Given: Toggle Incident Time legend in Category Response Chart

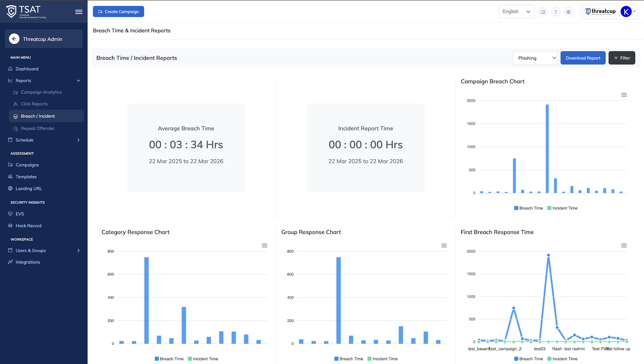Looking at the screenshot, I should [x=203, y=359].
